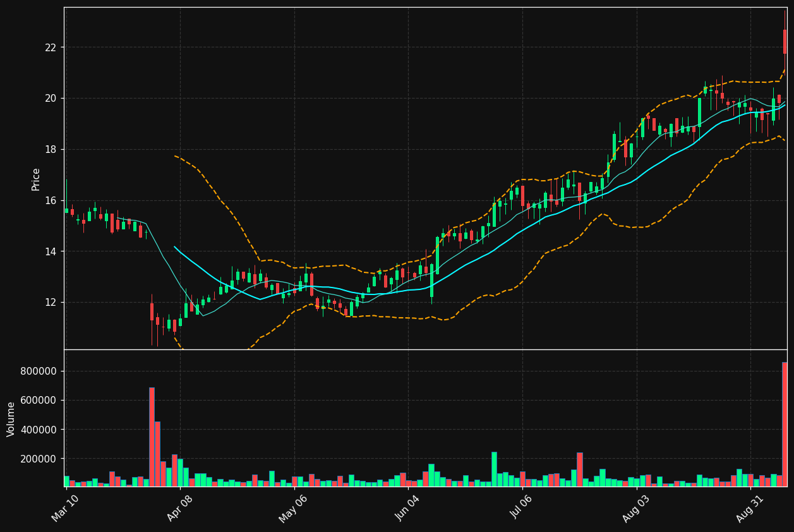Click the 14 price axis value
794x532 pixels.
(x=51, y=251)
